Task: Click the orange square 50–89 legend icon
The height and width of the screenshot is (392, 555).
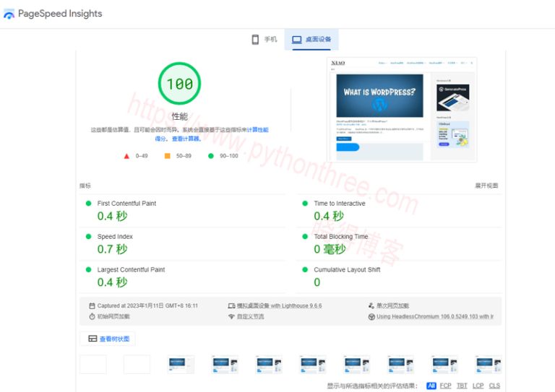Action: (168, 155)
